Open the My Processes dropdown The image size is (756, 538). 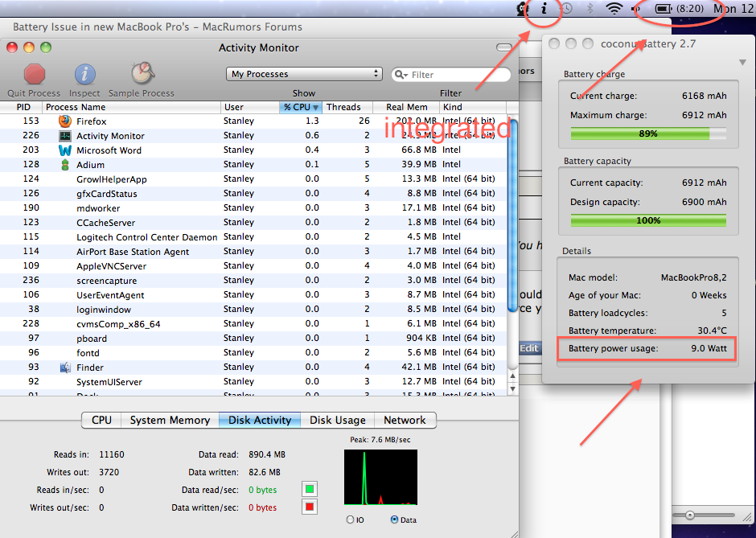pyautogui.click(x=304, y=74)
